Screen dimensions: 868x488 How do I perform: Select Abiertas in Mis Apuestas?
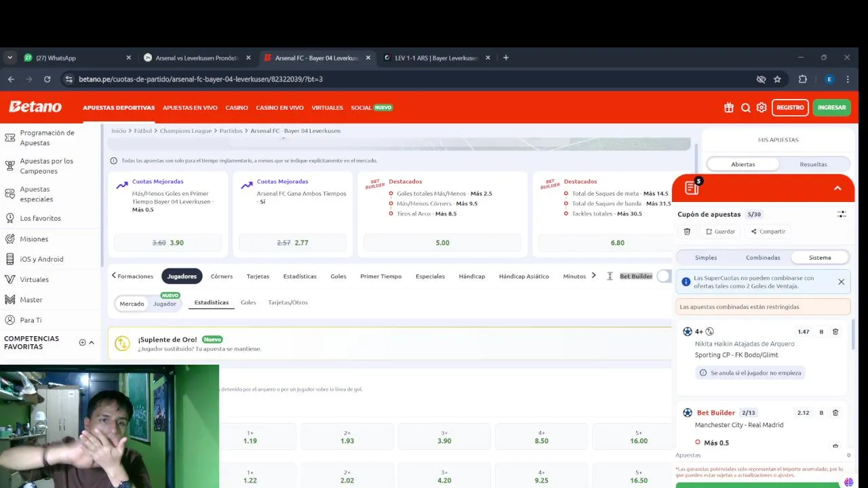743,164
